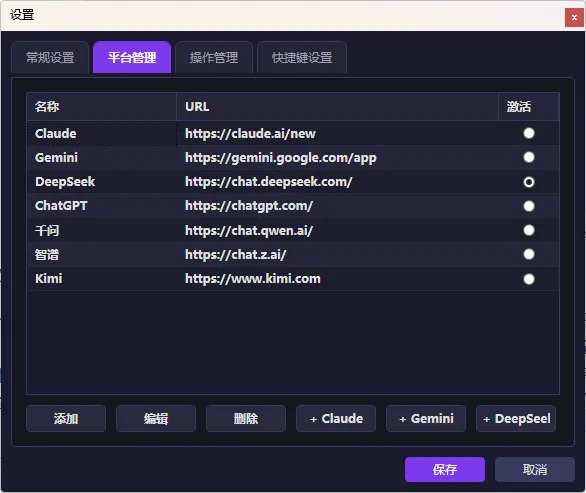Select the 智谱 name cell
Viewport: 586px width, 493px height.
[x=102, y=255]
